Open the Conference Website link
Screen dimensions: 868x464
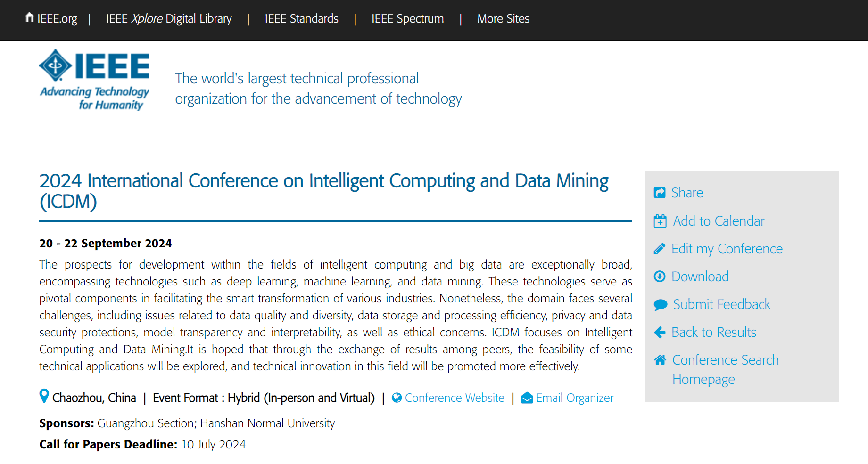click(455, 398)
